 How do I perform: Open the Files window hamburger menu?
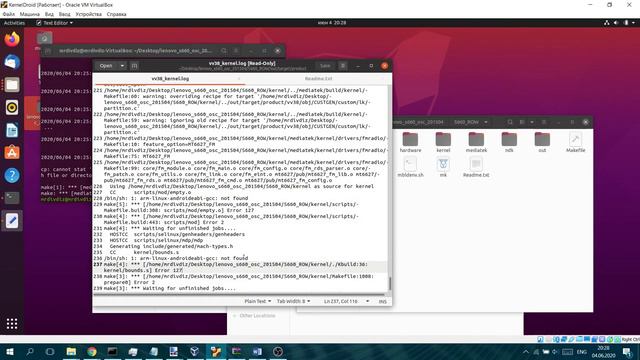[x=544, y=122]
